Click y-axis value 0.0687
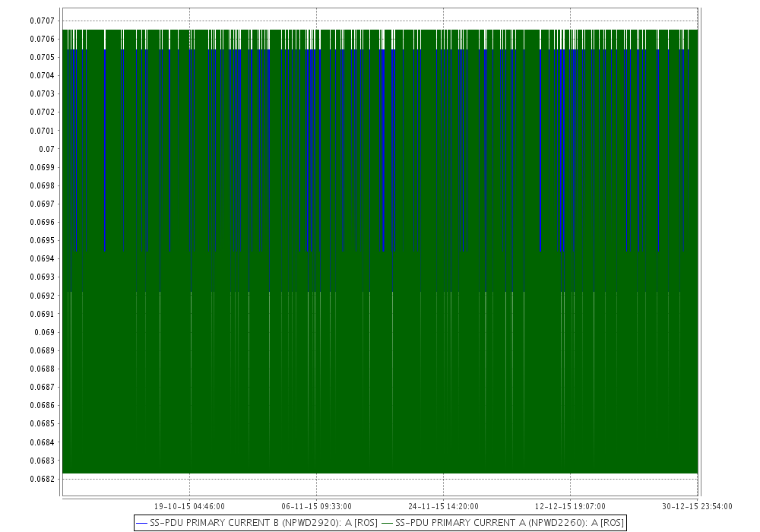This screenshot has height=532, width=760. pyautogui.click(x=42, y=387)
